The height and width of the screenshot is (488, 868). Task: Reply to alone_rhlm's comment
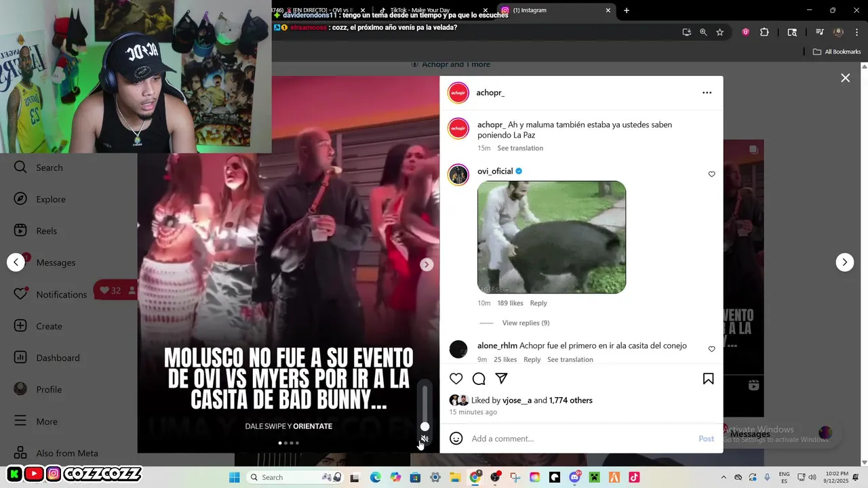(x=532, y=359)
